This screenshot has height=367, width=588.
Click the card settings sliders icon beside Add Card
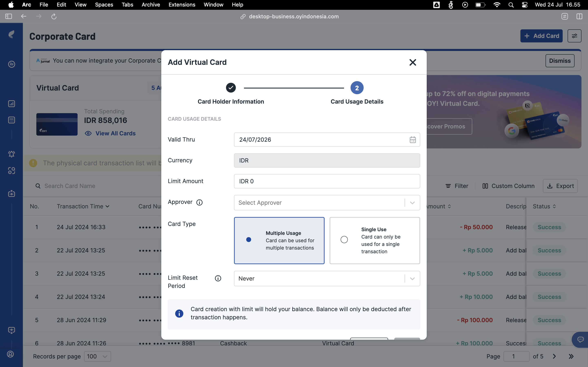[574, 36]
